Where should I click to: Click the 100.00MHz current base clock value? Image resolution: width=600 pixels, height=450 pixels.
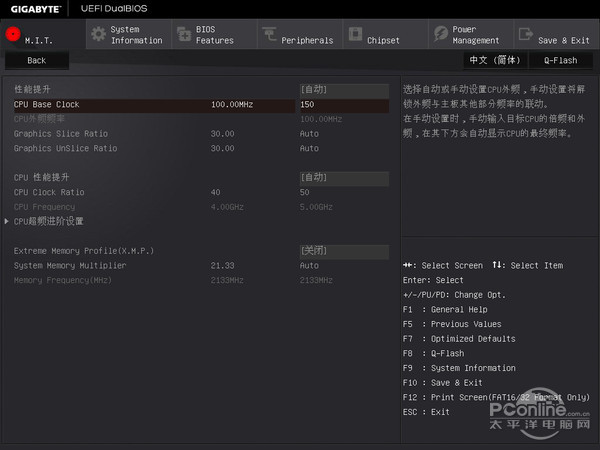click(x=232, y=104)
